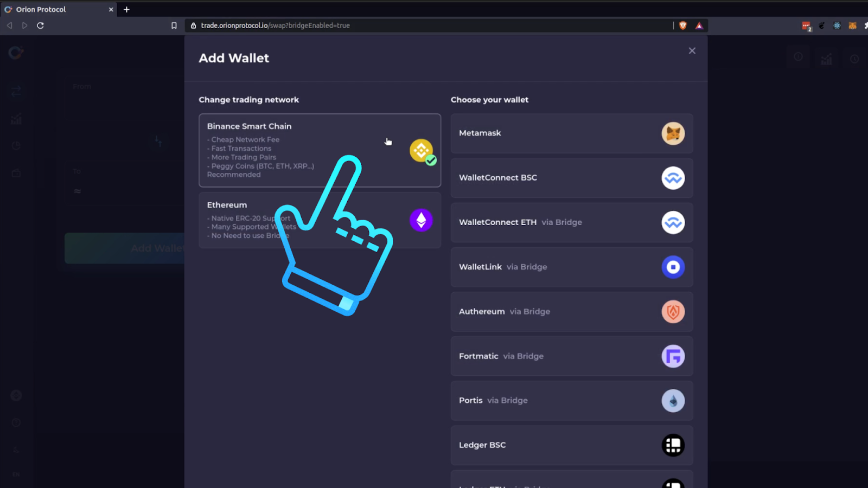Pick WalletConnect ETH via Bridge
Image resolution: width=868 pixels, height=488 pixels.
pos(572,222)
